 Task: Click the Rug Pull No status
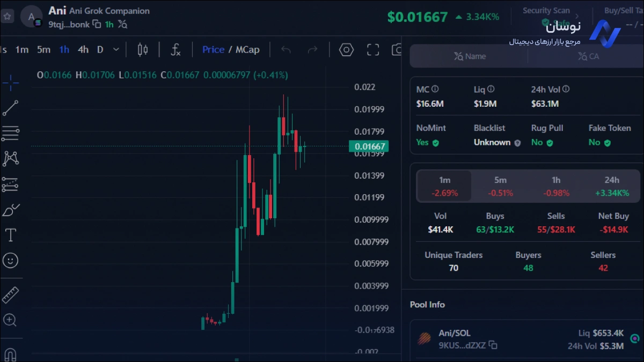pyautogui.click(x=542, y=143)
